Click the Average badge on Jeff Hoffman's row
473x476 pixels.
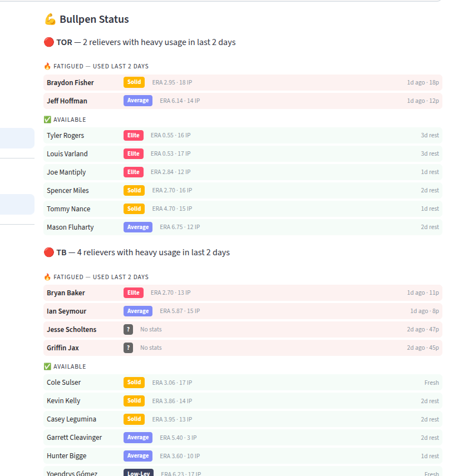tap(138, 101)
